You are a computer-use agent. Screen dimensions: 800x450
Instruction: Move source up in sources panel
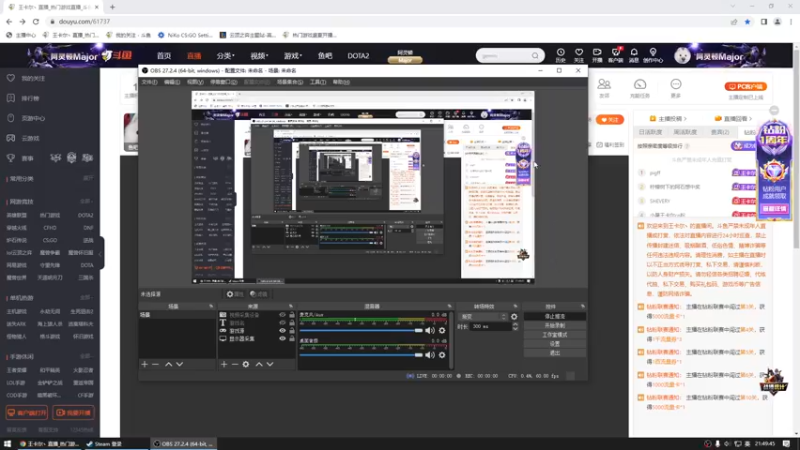click(x=259, y=364)
